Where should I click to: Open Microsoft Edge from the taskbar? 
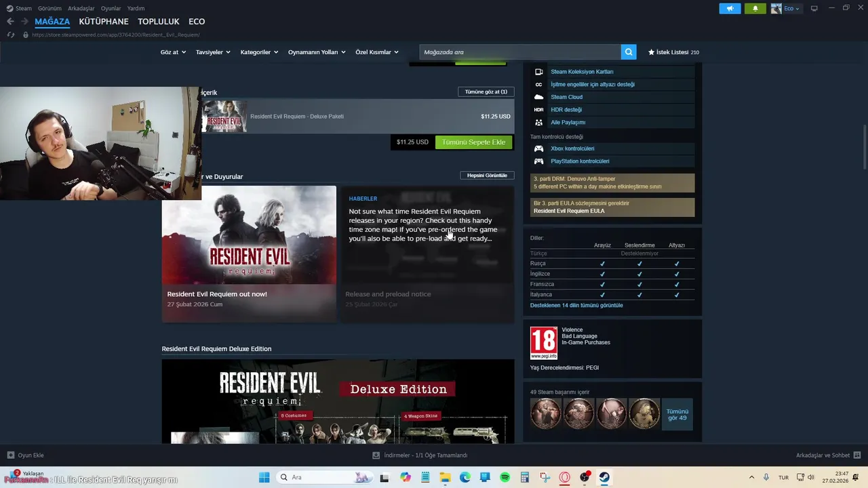coord(465,477)
